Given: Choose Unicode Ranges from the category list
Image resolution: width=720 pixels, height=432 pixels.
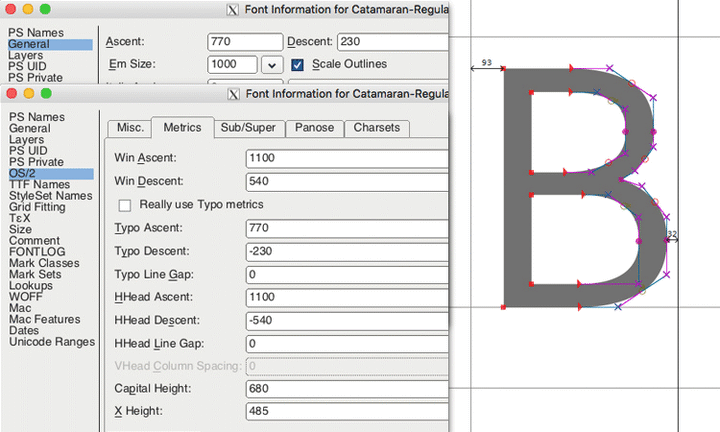Looking at the screenshot, I should 50,342.
